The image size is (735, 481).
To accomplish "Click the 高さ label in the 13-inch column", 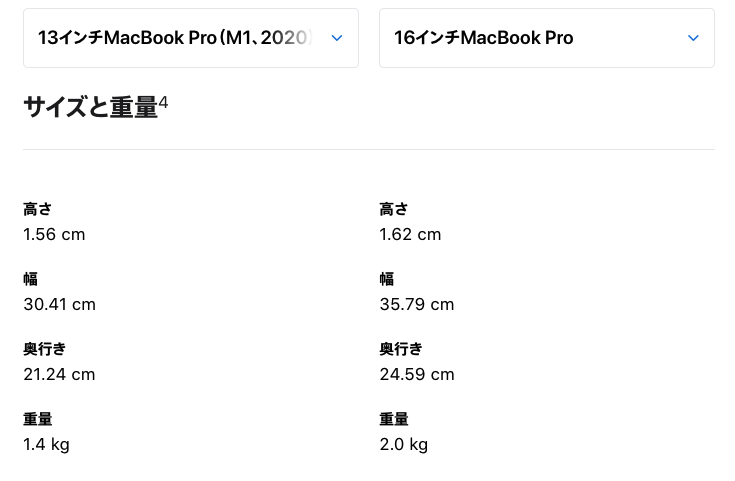I will 38,209.
